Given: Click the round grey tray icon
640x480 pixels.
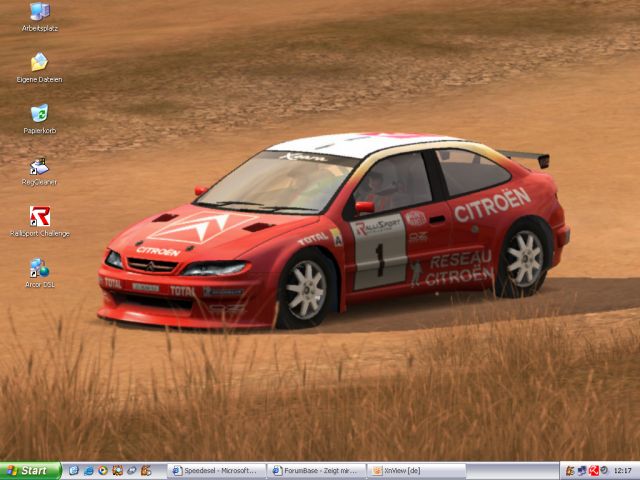Looking at the screenshot, I should click(x=604, y=471).
